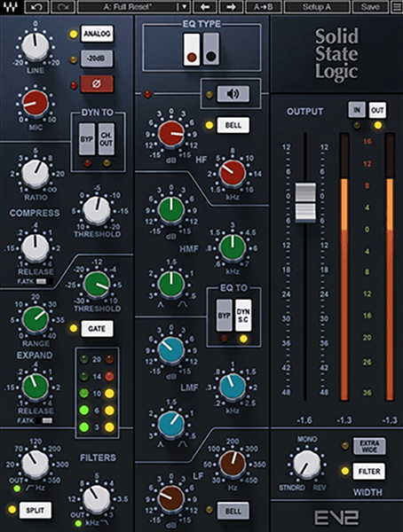
Task: Click the gate THRESHOLD green knob
Action: click(x=97, y=285)
